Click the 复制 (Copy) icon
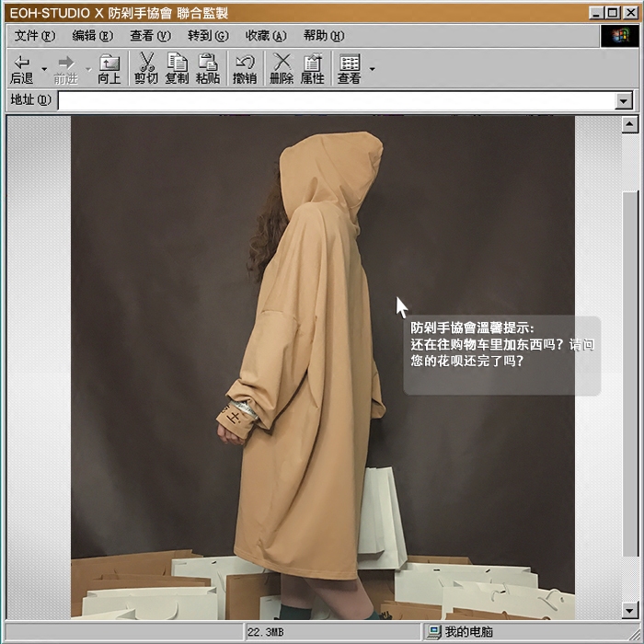Screen dimensions: 644x644 click(177, 68)
